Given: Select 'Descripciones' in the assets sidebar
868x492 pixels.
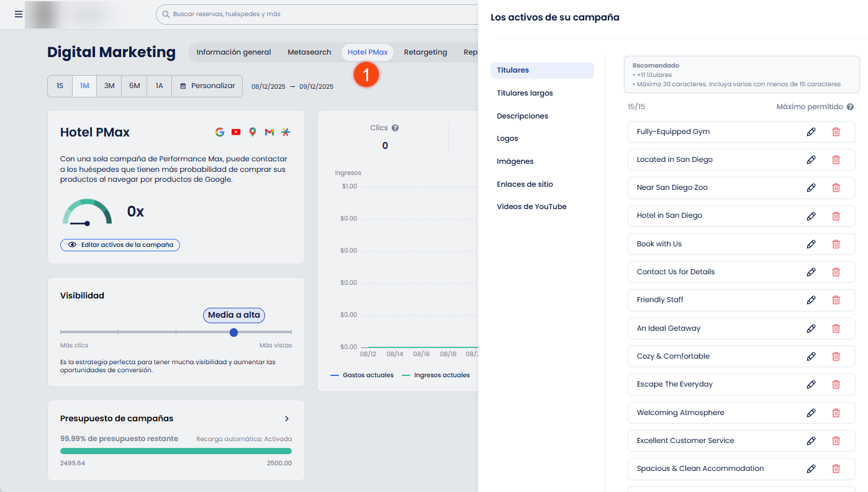Looking at the screenshot, I should click(522, 115).
